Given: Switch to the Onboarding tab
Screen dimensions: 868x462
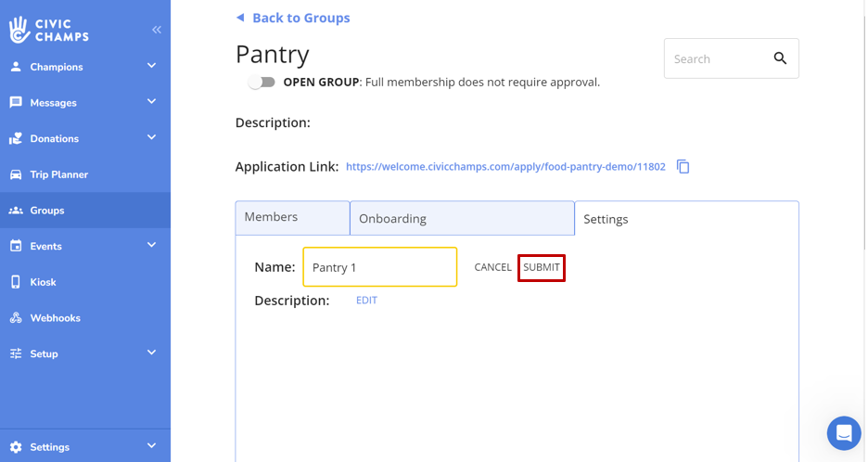Looking at the screenshot, I should point(461,219).
